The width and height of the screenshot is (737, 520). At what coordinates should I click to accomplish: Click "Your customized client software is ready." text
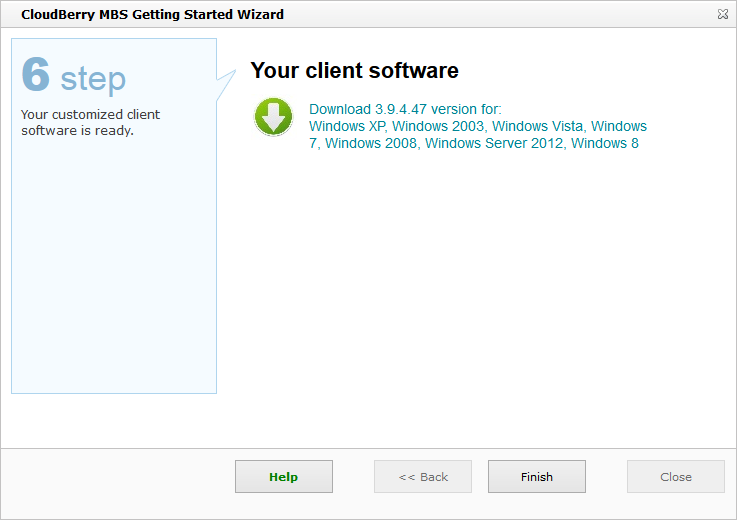[91, 123]
